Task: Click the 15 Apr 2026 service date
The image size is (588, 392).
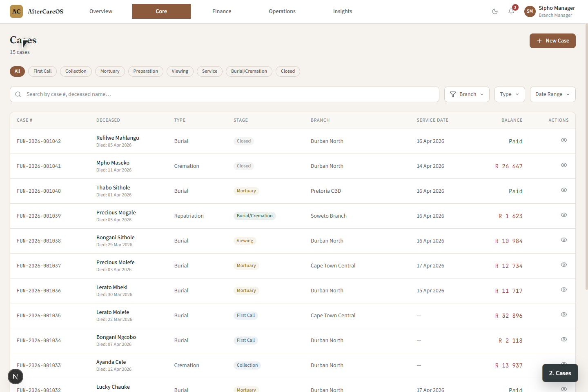Action: pos(430,290)
